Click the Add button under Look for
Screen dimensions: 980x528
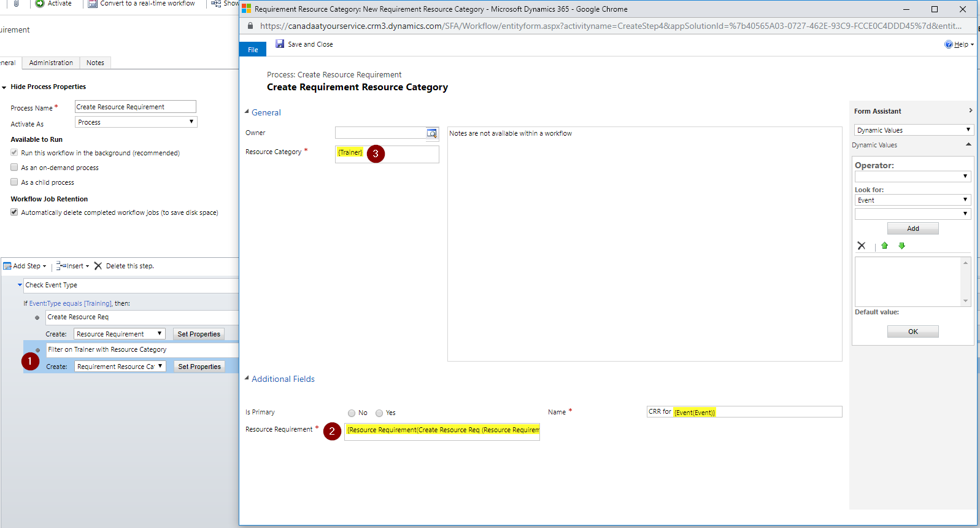tap(912, 228)
